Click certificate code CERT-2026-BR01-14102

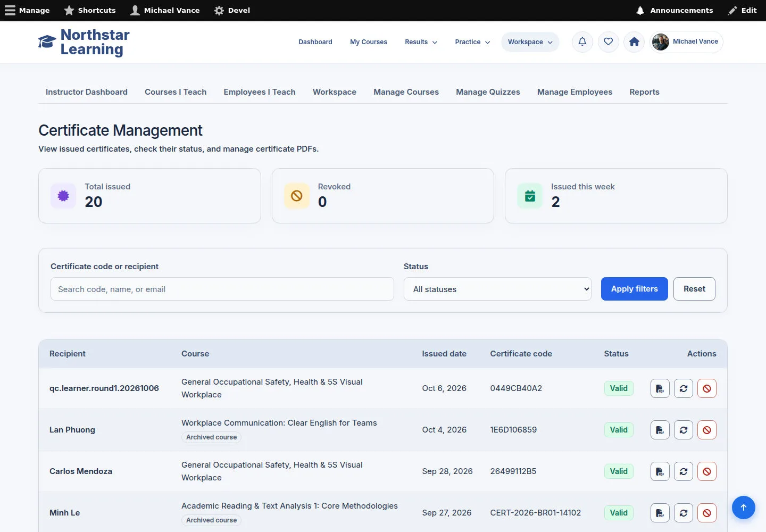[x=536, y=513]
